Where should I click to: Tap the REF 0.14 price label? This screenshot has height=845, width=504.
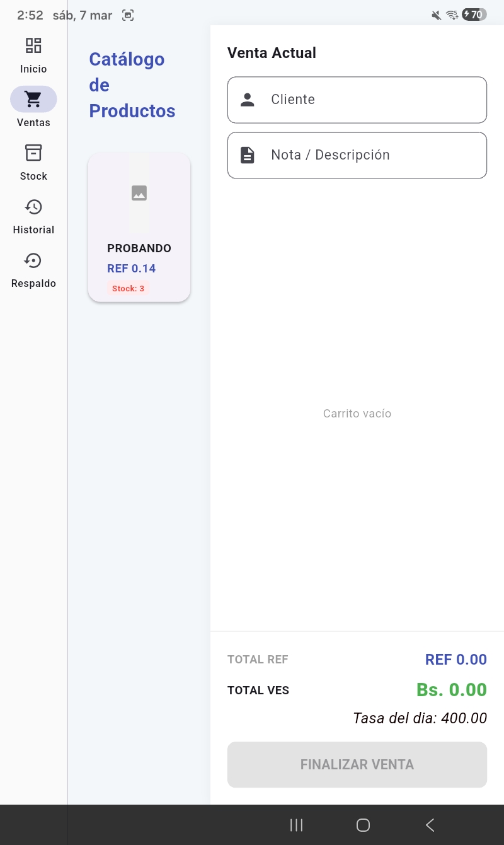point(131,269)
